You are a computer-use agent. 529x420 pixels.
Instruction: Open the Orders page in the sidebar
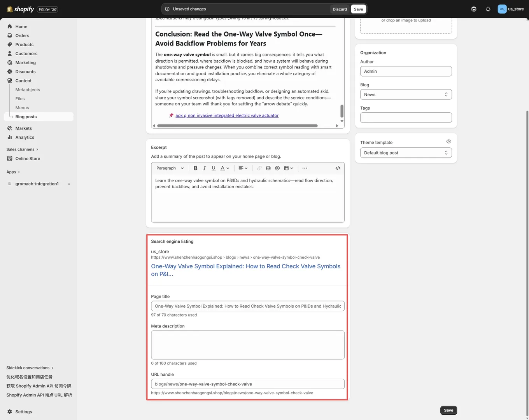coord(22,35)
